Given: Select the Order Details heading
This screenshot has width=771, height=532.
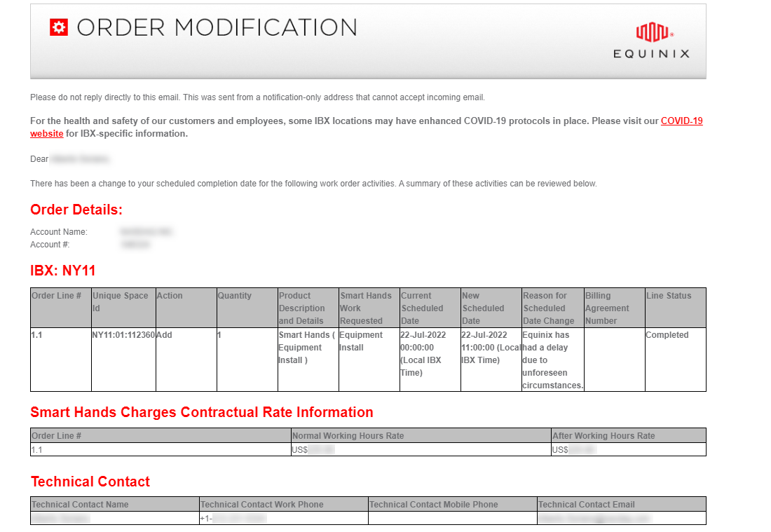Looking at the screenshot, I should (76, 210).
